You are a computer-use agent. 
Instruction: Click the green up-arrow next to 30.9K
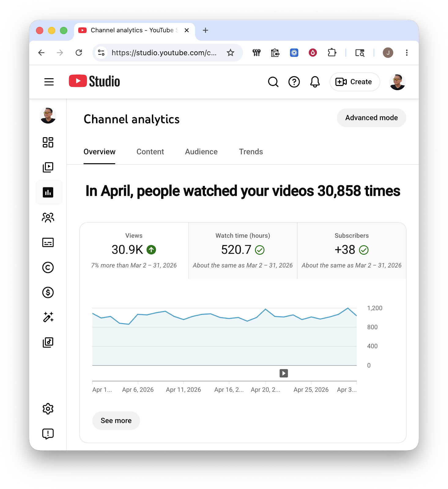pyautogui.click(x=151, y=250)
